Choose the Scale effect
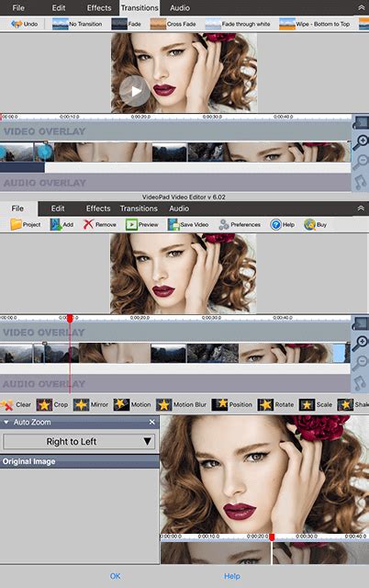Screen dimensions: 369x588 click(x=316, y=404)
